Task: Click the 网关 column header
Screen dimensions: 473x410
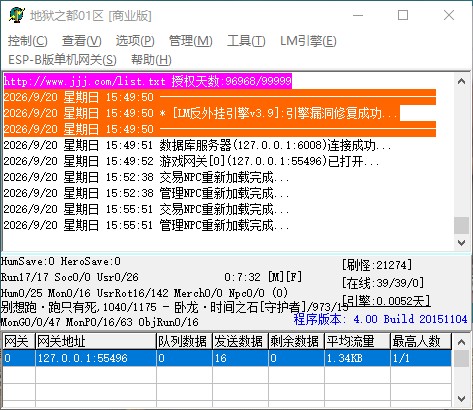Action: 19,341
